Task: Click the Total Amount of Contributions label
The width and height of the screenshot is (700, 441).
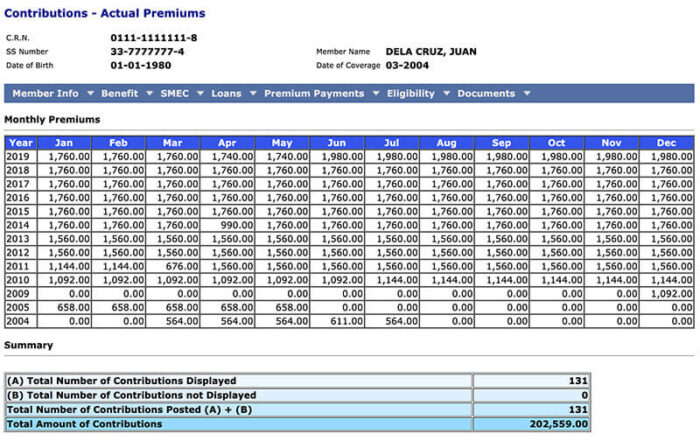Action: point(84,424)
